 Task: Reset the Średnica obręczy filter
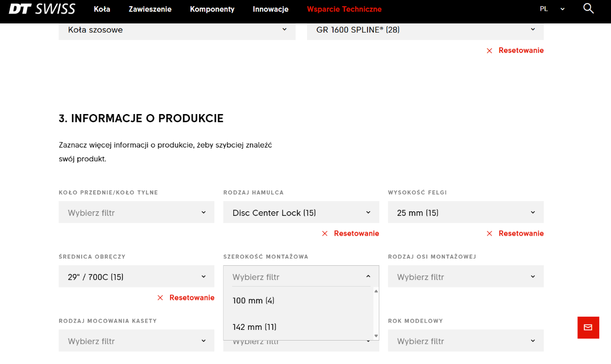tap(186, 298)
